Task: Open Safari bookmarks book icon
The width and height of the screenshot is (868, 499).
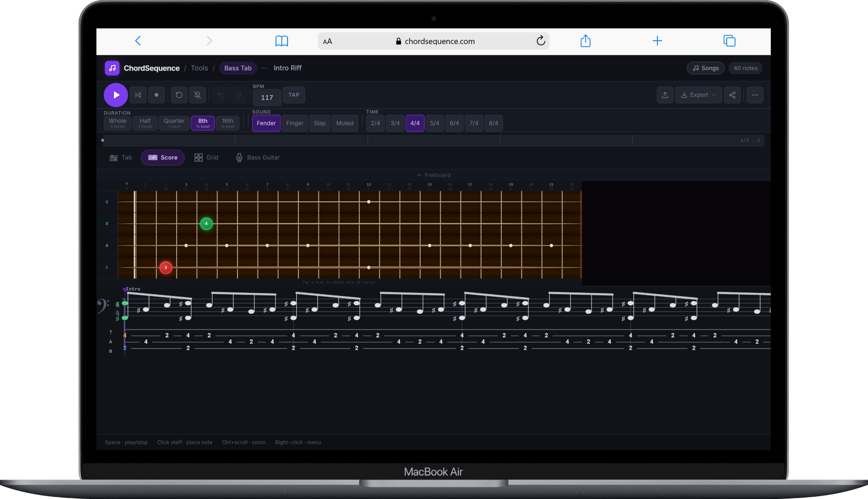Action: tap(282, 41)
